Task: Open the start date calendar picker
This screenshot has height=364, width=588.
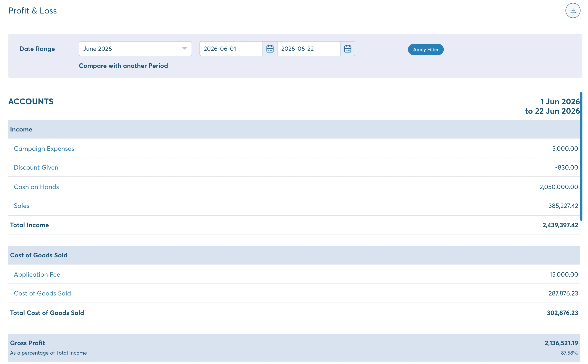Action: pyautogui.click(x=270, y=49)
